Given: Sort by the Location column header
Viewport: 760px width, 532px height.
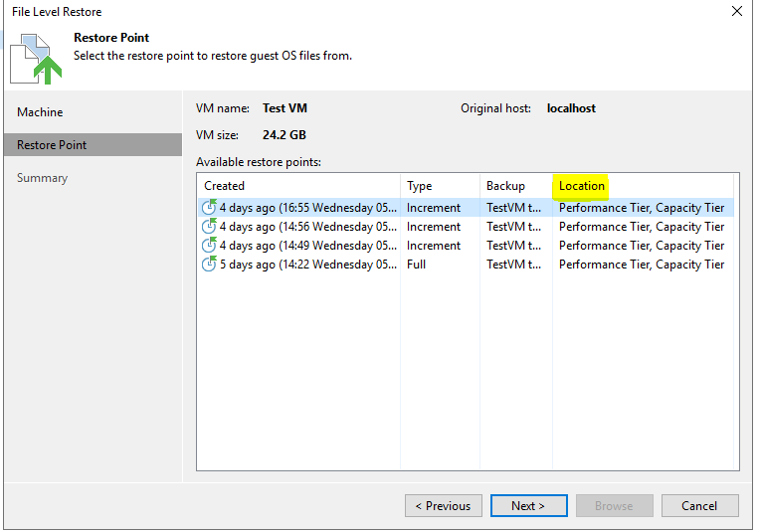Looking at the screenshot, I should click(643, 186).
